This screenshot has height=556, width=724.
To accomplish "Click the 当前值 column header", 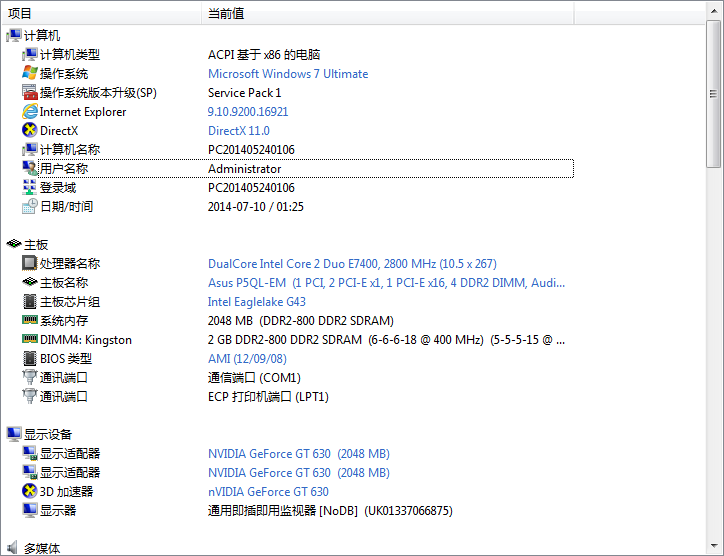I will coord(388,13).
